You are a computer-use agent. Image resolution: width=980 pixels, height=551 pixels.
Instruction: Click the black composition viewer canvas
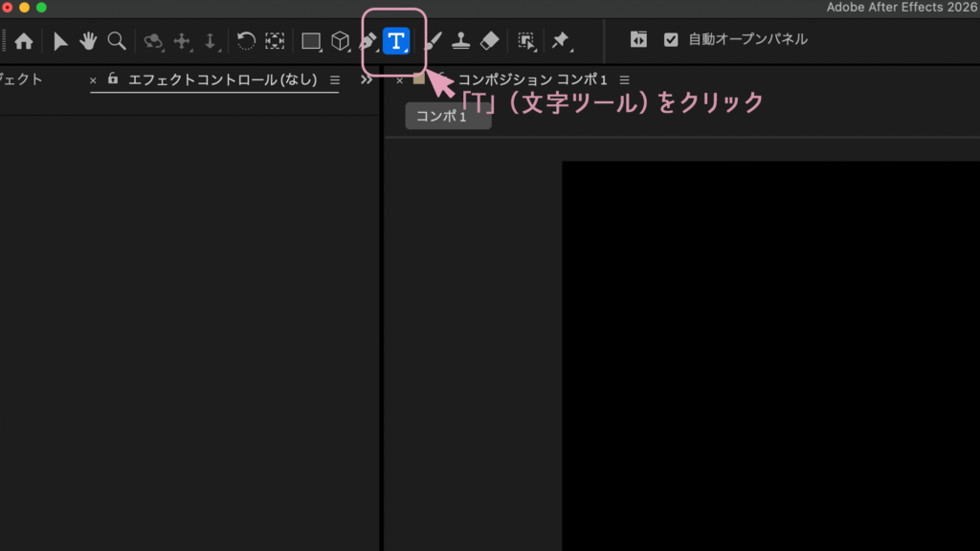click(x=770, y=356)
